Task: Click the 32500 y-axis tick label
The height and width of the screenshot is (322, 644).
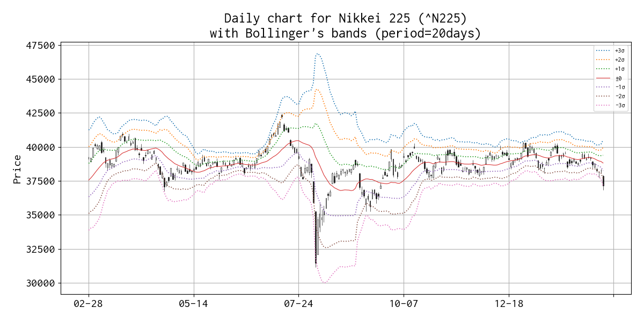Action: click(x=40, y=249)
